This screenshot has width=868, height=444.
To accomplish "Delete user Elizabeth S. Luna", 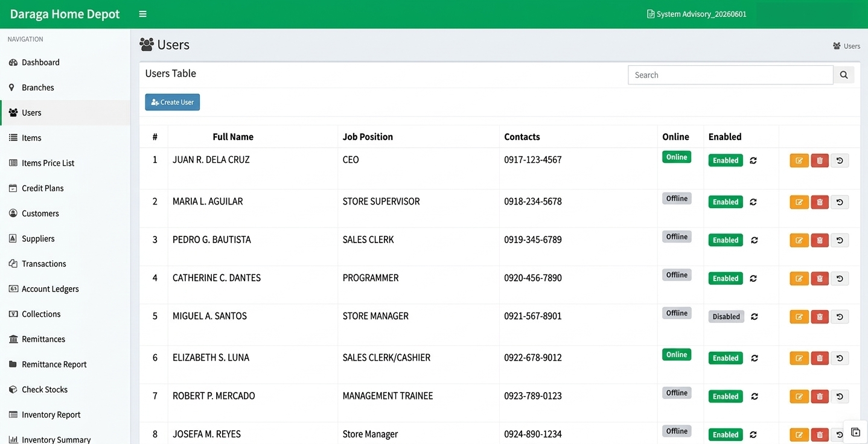I will point(820,358).
